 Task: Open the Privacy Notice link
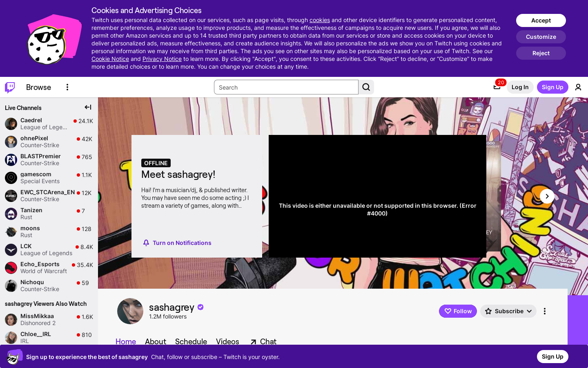(162, 59)
